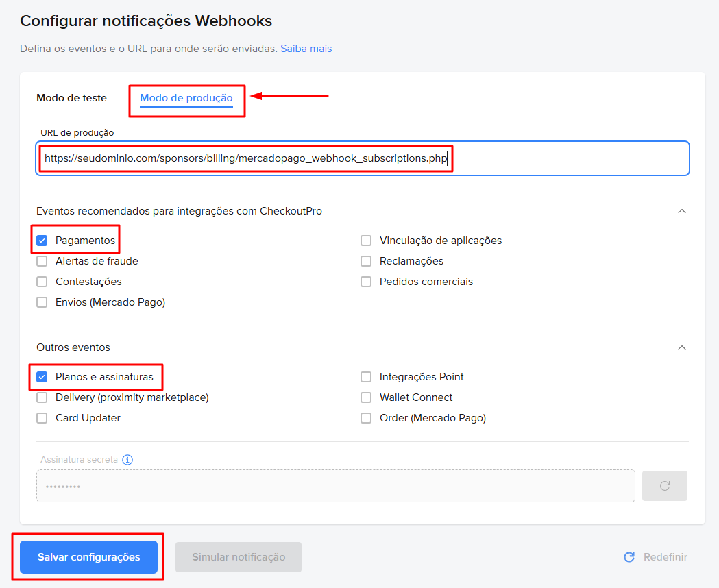Open the Saiba mais link
719x588 pixels.
[x=306, y=49]
